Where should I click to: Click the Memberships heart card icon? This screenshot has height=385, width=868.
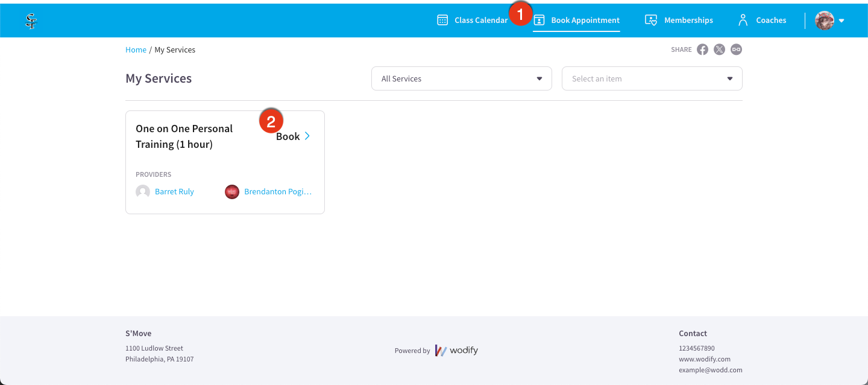coord(651,20)
